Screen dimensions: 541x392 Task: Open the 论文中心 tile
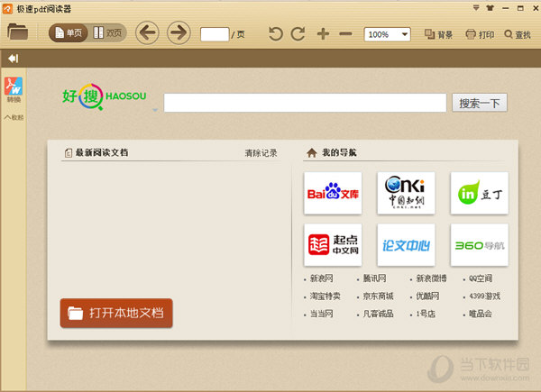[406, 245]
